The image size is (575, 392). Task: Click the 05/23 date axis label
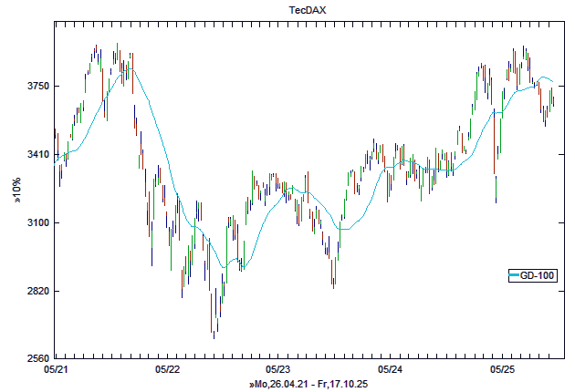278,370
